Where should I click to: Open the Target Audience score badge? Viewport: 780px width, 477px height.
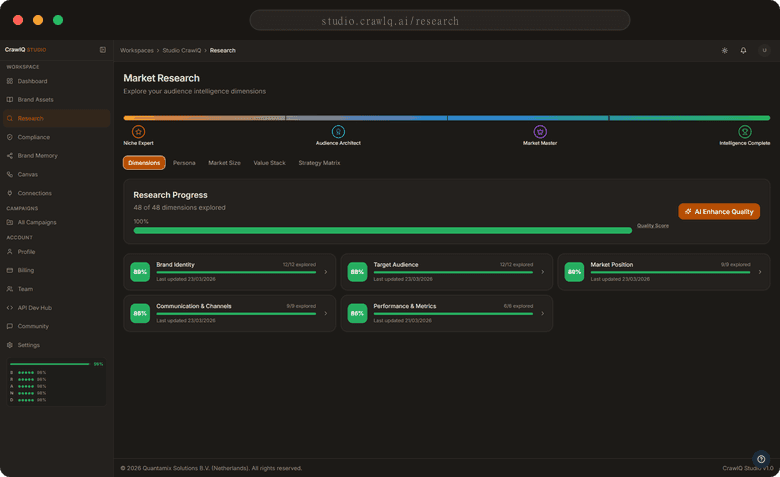(357, 272)
